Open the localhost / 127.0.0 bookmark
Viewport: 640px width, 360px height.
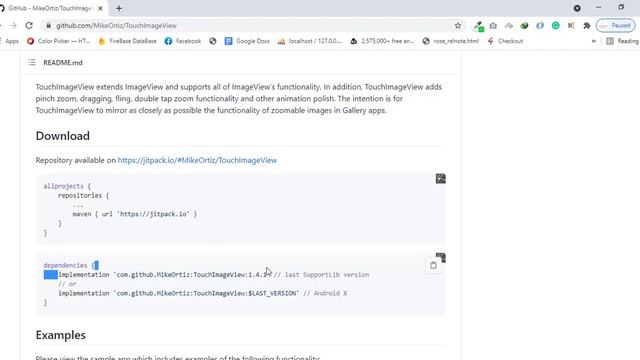pyautogui.click(x=310, y=41)
